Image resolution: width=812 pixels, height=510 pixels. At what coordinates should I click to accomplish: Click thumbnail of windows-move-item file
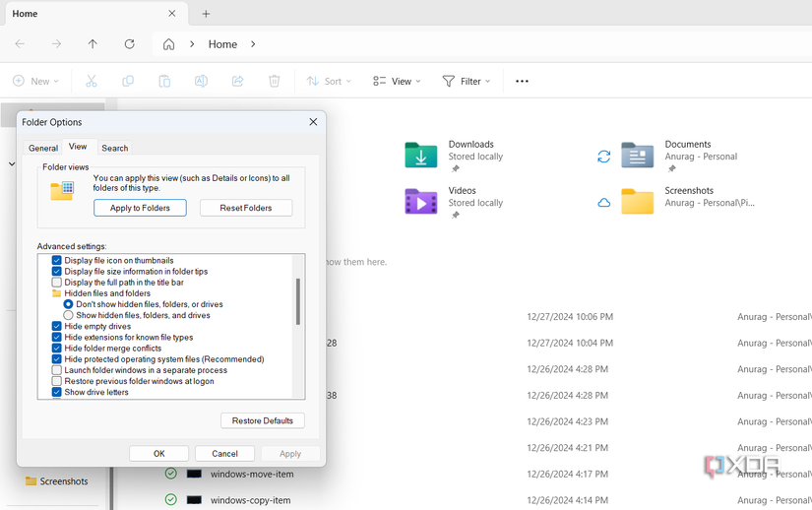(x=194, y=474)
